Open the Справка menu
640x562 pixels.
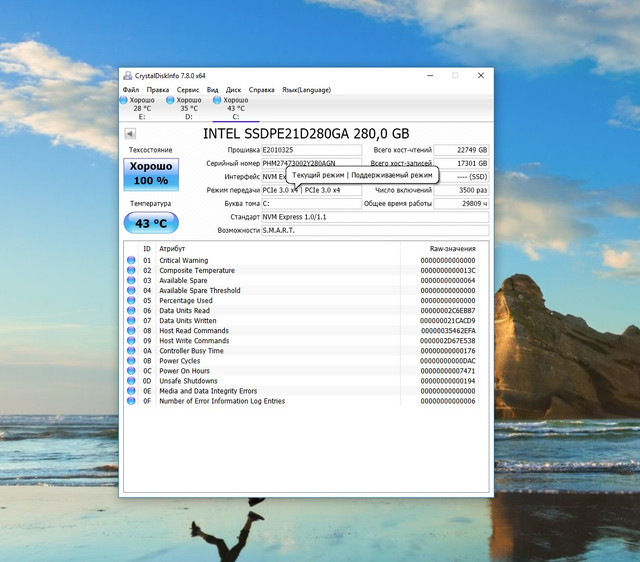click(261, 90)
